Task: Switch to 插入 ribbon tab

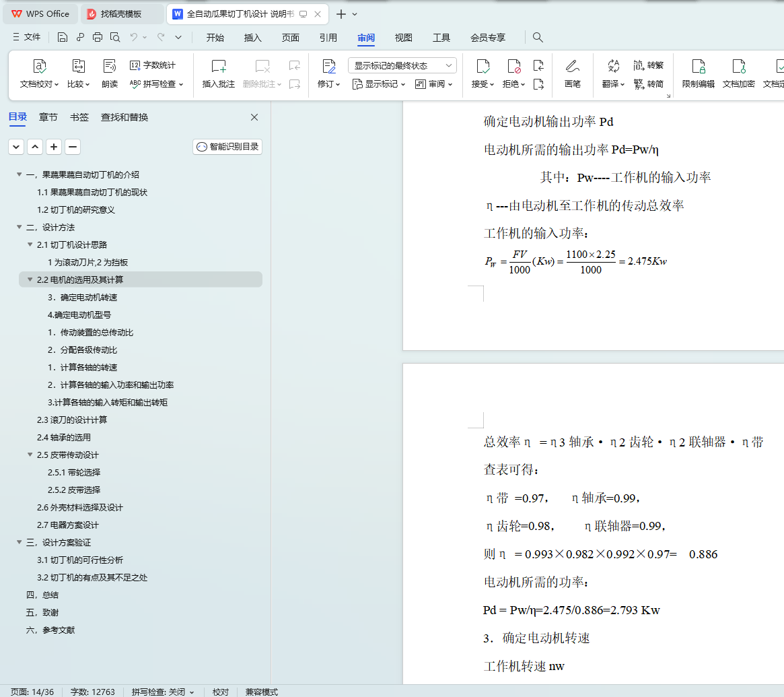Action: [252, 38]
